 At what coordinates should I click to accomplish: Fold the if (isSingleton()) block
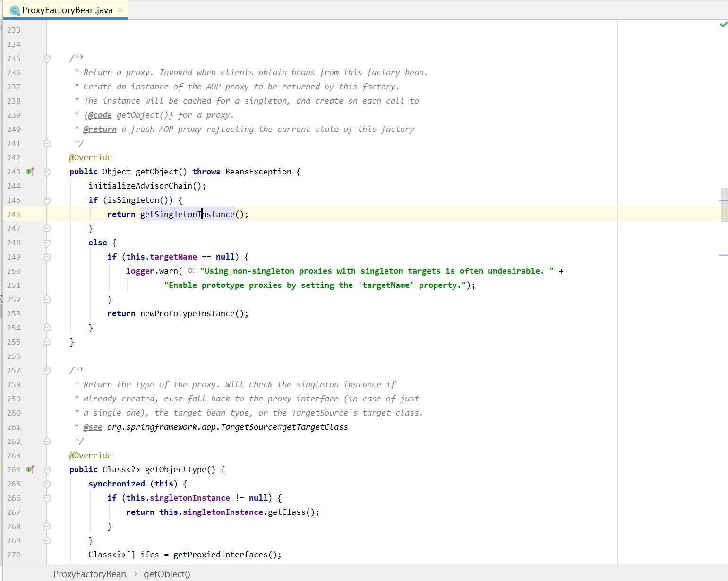tap(47, 200)
